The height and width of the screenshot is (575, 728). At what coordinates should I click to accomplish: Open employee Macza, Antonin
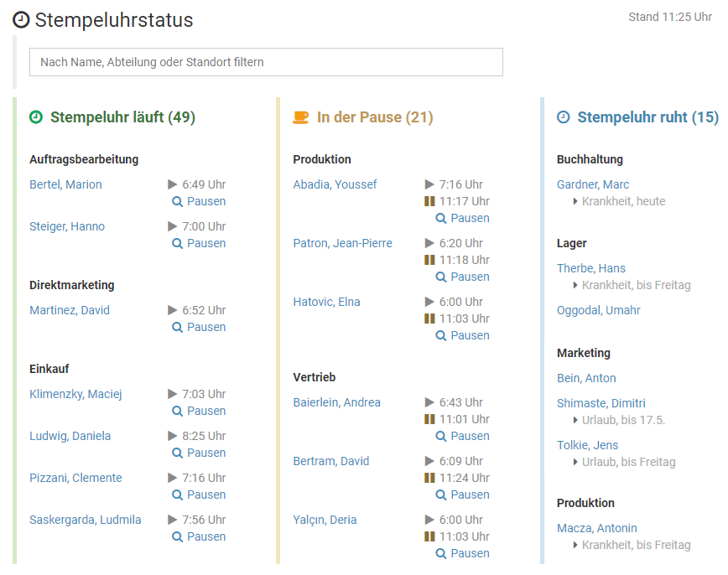click(x=596, y=528)
